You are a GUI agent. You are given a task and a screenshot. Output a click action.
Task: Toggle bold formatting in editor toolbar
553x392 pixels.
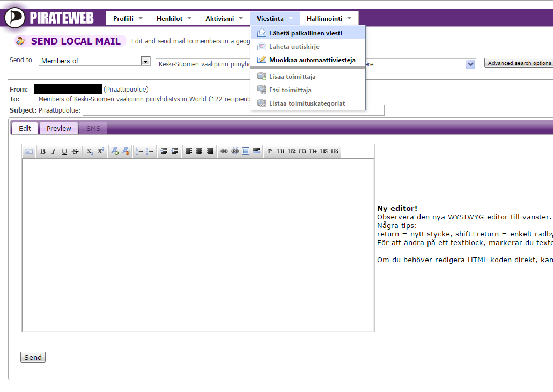click(x=43, y=152)
